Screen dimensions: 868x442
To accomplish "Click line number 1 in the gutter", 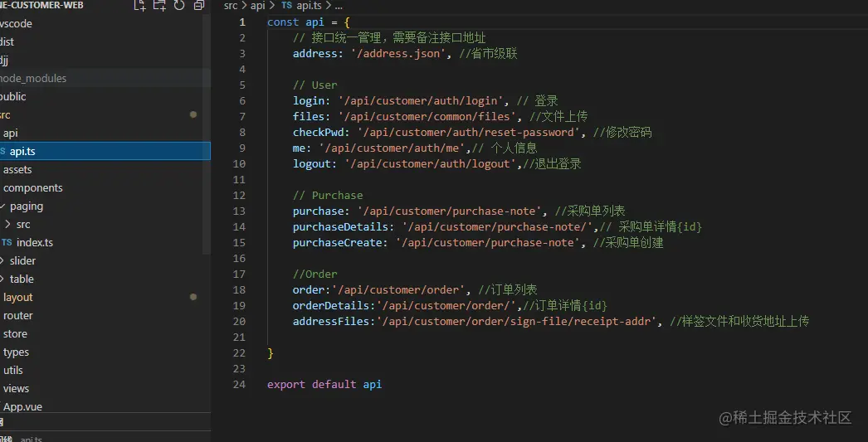I will (x=242, y=22).
